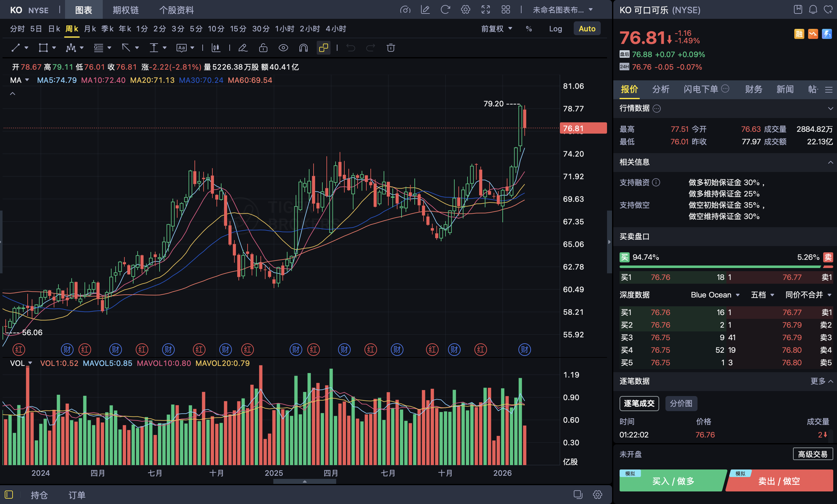
Task: Enter fullscreen chart mode icon
Action: [486, 9]
